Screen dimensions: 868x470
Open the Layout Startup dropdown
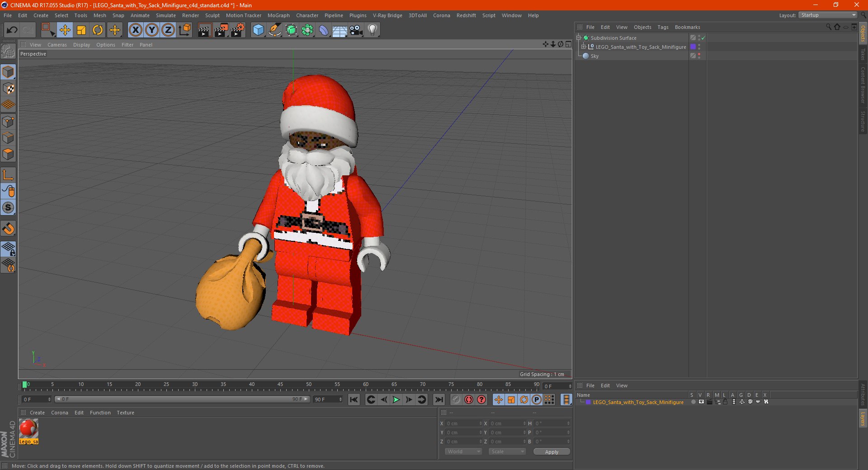tap(828, 15)
